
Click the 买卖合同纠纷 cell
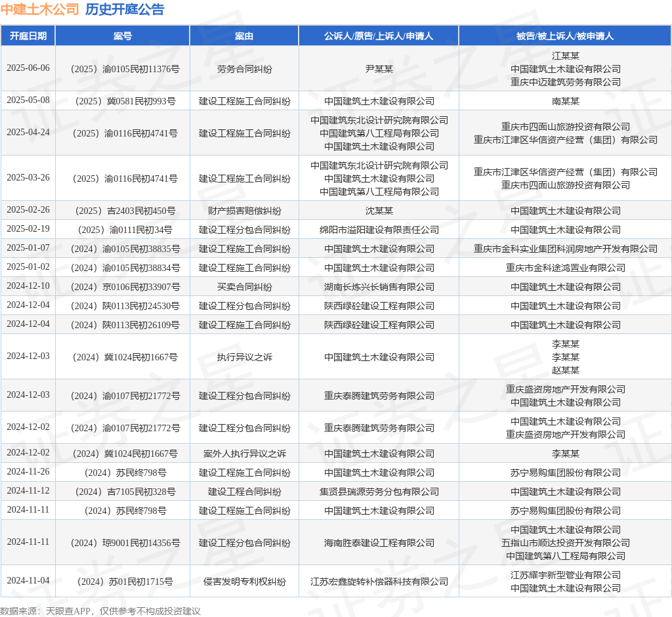244,287
